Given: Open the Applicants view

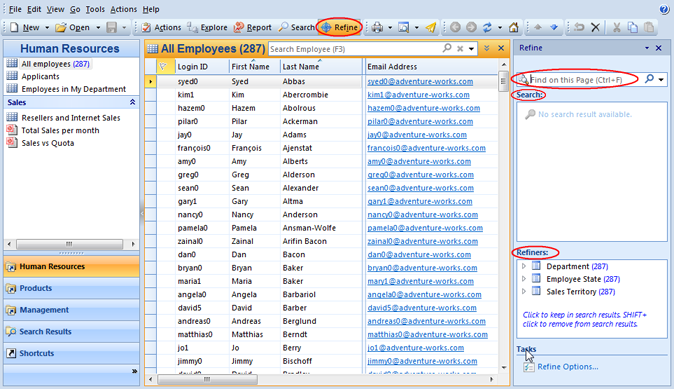Looking at the screenshot, I should [x=40, y=77].
